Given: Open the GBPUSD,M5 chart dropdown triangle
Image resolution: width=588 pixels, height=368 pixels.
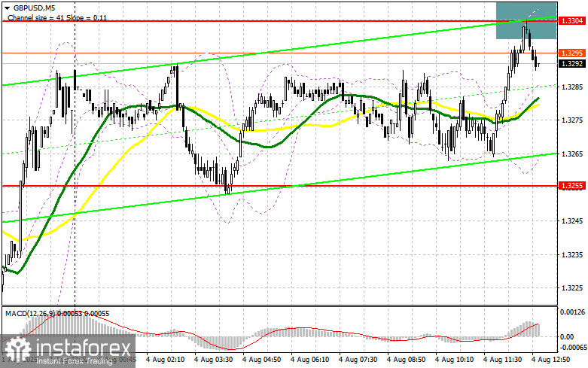Looking at the screenshot, I should pos(8,8).
